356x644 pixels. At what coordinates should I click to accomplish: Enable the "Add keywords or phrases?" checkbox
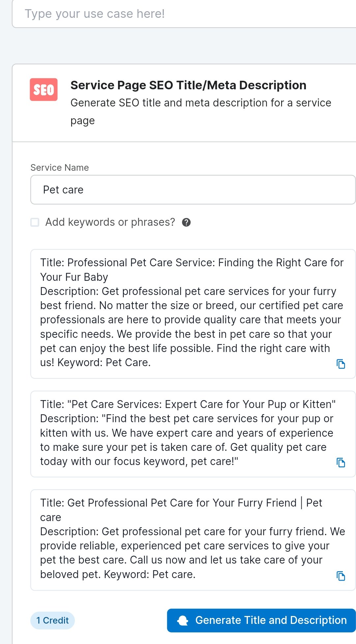tap(35, 222)
